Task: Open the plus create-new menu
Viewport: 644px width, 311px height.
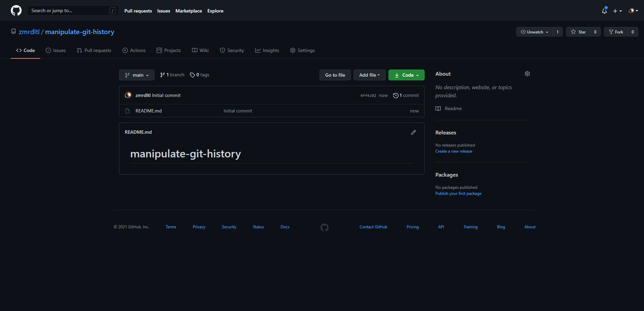Action: coord(617,11)
